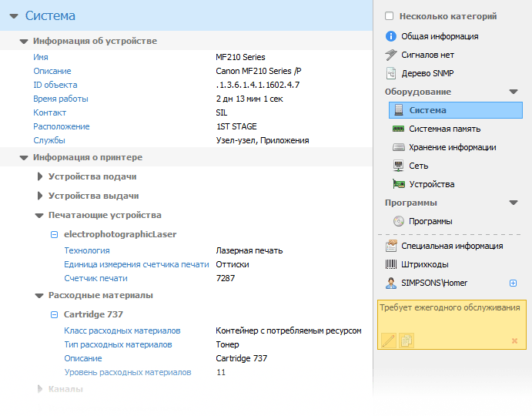Collapse the Система main header
The width and height of the screenshot is (532, 416).
(x=14, y=16)
